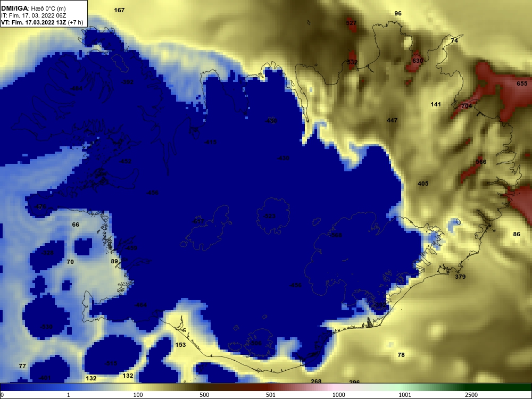Click the negative value -459
Screen dimensions: 532x399
pos(131,248)
